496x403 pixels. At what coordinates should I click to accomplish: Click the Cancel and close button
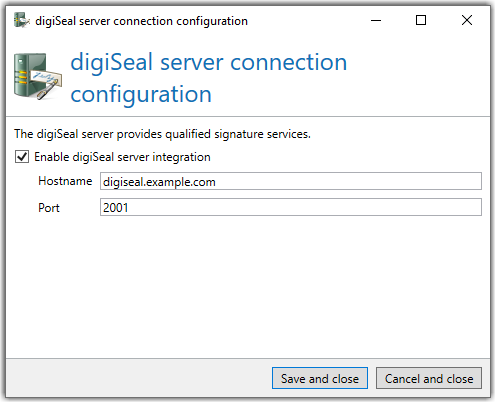pos(429,378)
